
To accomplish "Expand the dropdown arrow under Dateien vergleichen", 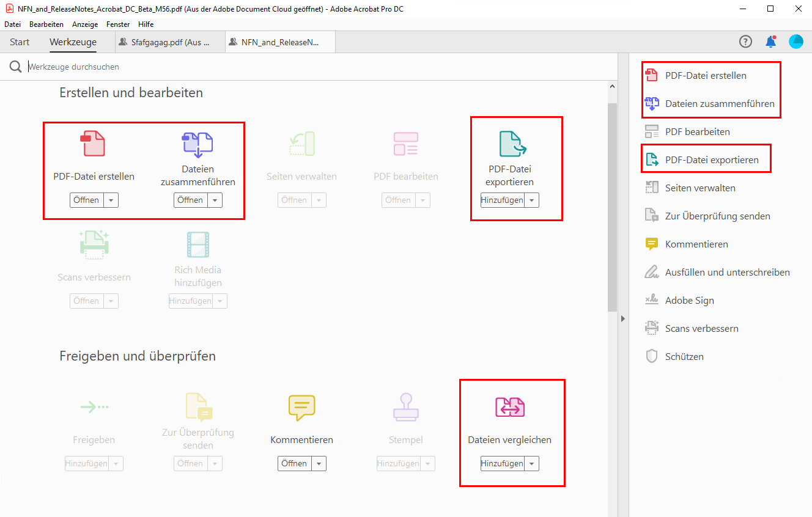I will coord(531,463).
